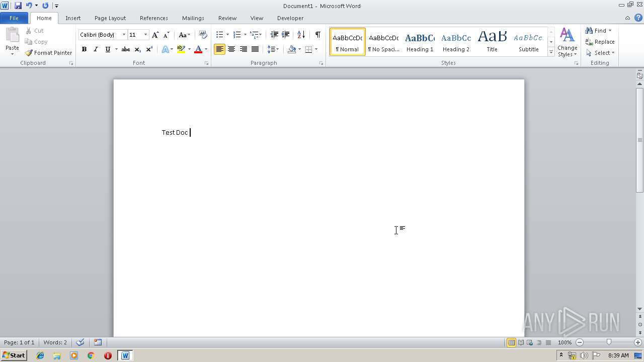This screenshot has height=362, width=644.
Task: Click the Redo icon in Quick Access Toolbar
Action: click(x=45, y=6)
